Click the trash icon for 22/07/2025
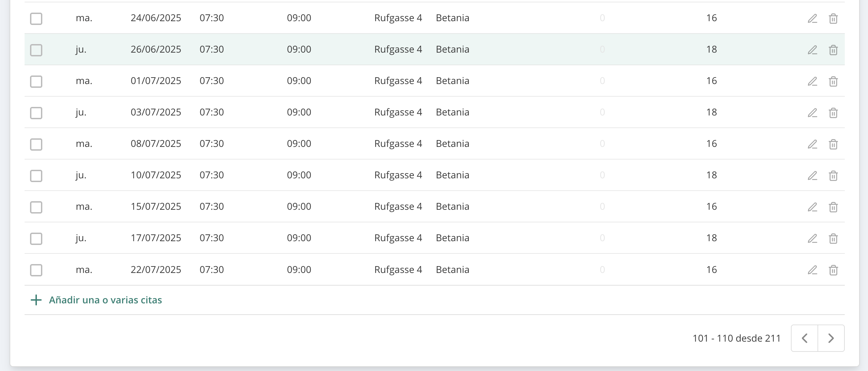The width and height of the screenshot is (868, 371). click(x=833, y=270)
